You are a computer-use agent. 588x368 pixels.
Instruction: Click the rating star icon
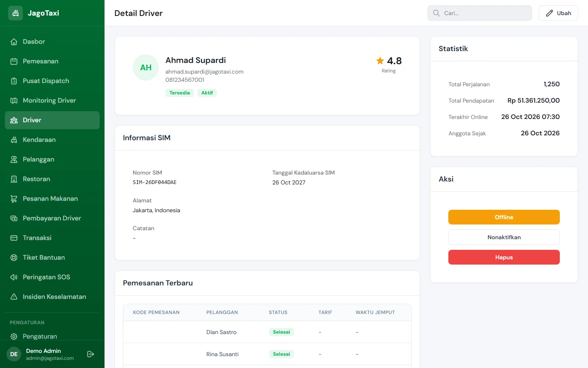pyautogui.click(x=380, y=61)
